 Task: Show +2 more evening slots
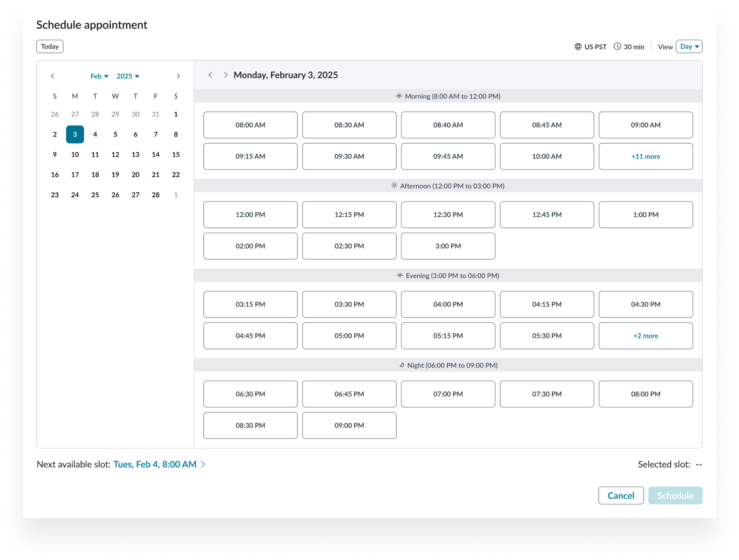pos(645,336)
